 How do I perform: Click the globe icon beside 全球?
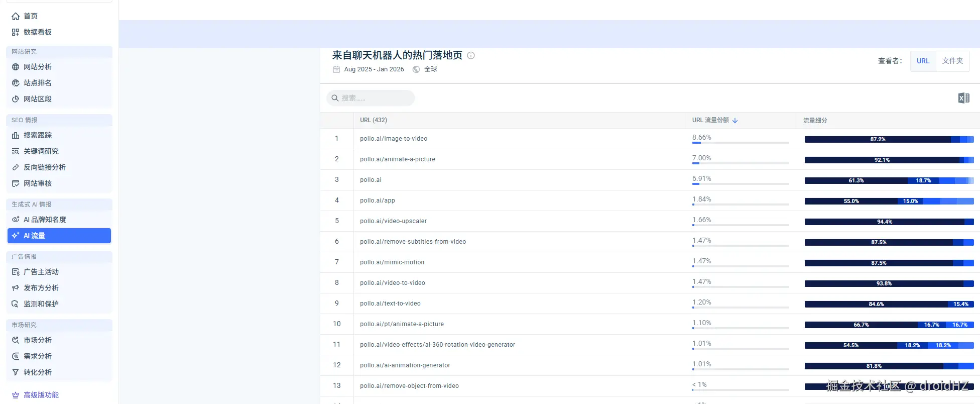(x=416, y=69)
